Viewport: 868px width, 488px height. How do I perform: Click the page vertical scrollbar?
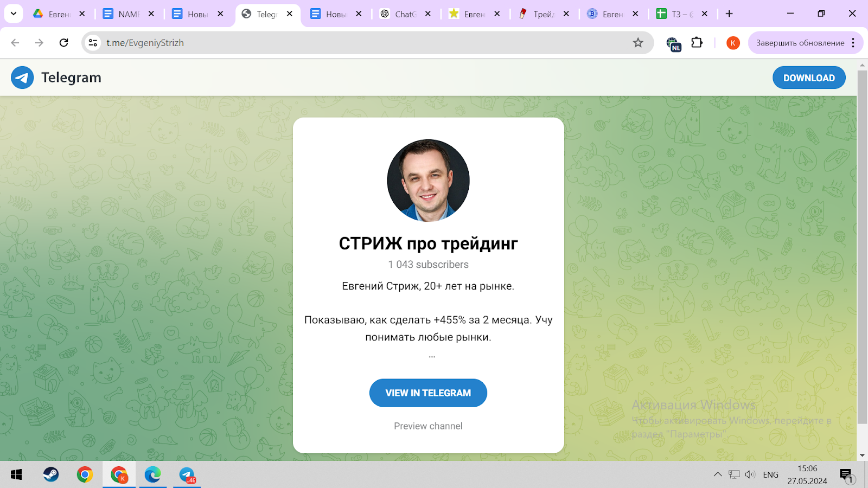862,247
